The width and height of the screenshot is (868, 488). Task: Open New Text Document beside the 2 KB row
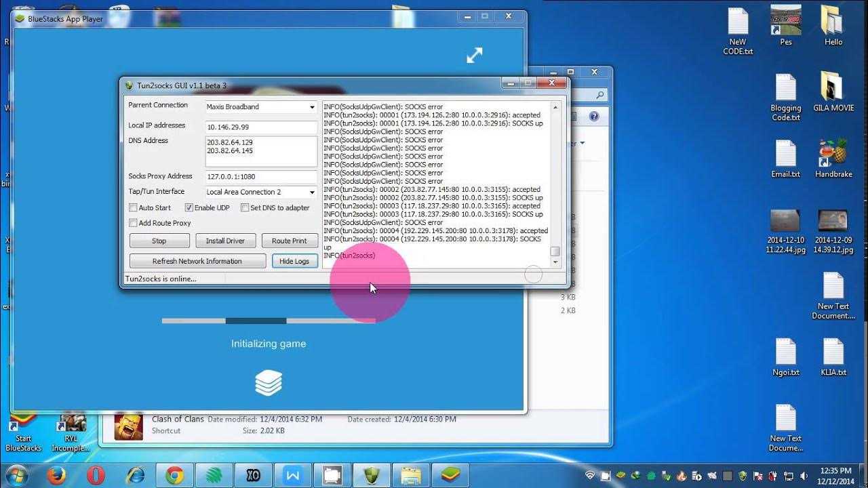pyautogui.click(x=833, y=296)
